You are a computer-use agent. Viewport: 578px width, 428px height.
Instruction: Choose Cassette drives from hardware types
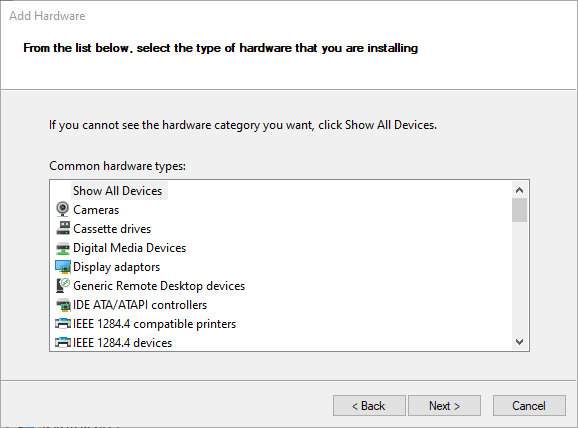[112, 229]
